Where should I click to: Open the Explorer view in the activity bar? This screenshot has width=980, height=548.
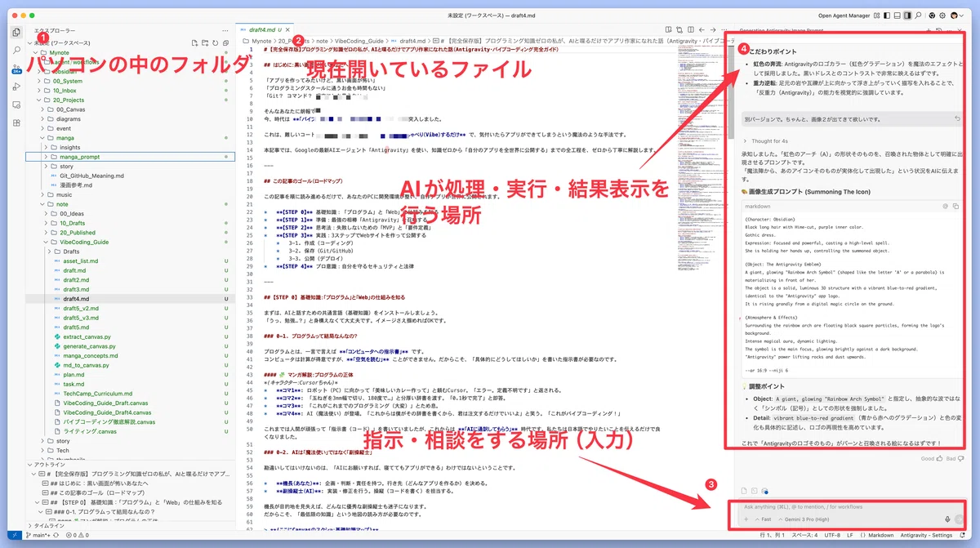[16, 33]
